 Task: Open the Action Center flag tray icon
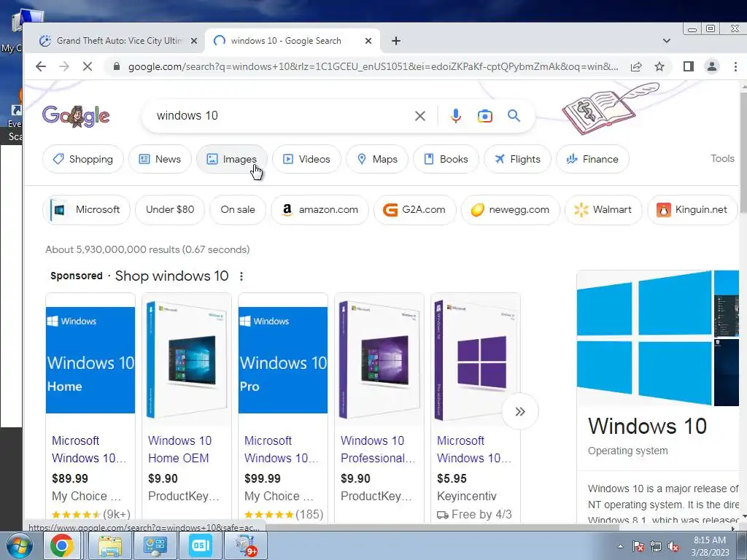point(638,547)
